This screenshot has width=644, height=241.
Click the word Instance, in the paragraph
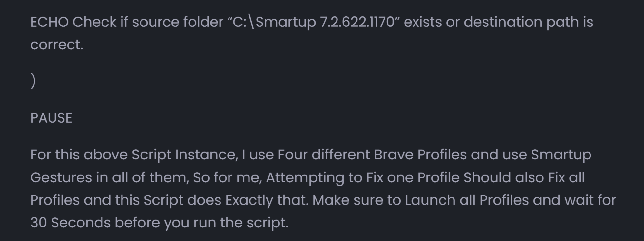click(206, 155)
